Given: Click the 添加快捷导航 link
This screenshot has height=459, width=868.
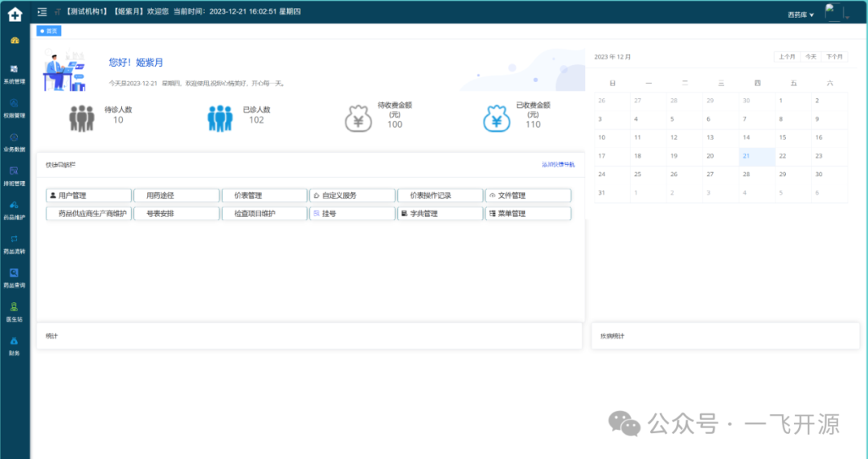Looking at the screenshot, I should pos(558,165).
